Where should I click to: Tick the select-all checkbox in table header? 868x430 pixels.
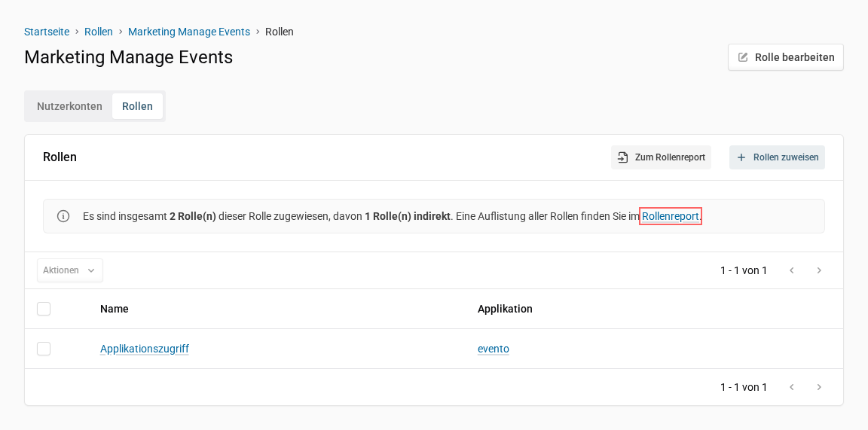(x=44, y=309)
